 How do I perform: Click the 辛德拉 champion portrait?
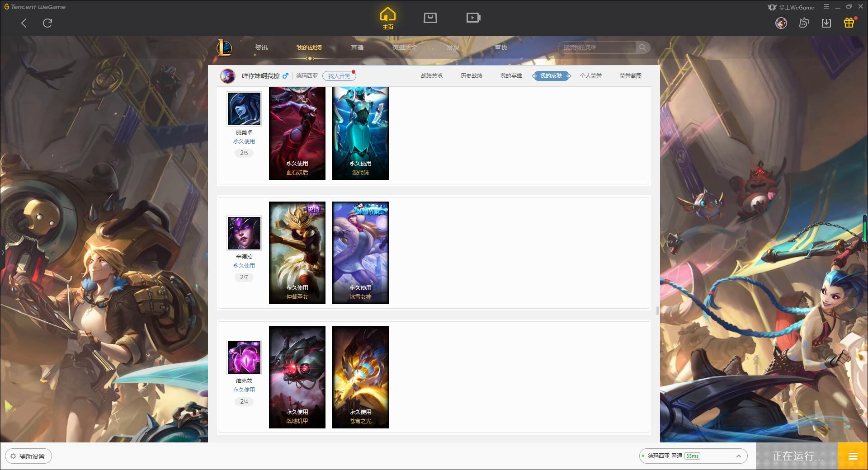click(244, 233)
